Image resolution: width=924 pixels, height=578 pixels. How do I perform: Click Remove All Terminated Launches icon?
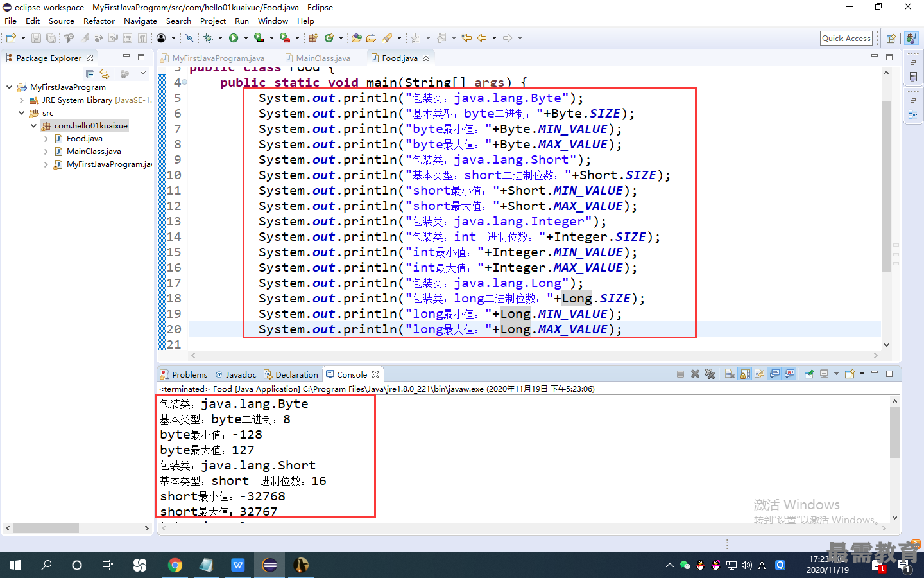(x=710, y=374)
